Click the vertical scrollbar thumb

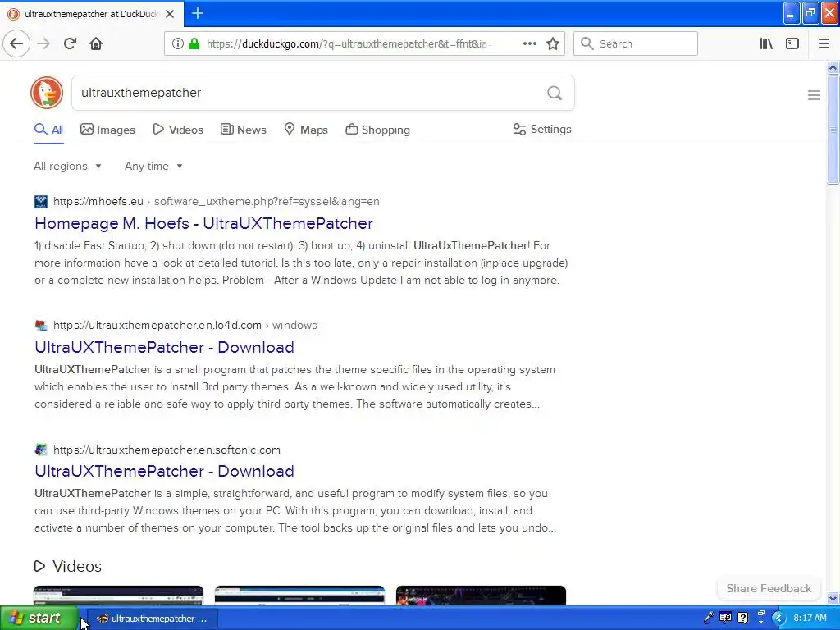(x=833, y=130)
